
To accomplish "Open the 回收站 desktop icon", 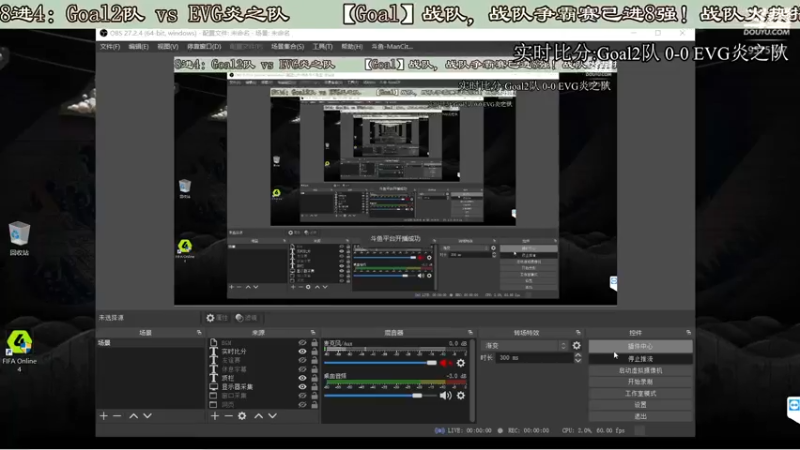I will point(19,238).
